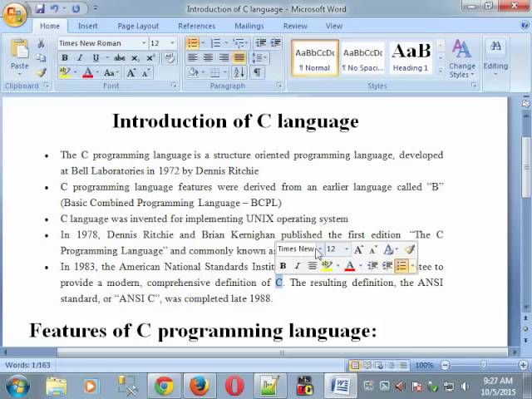Apply the Normal style
532x399 pixels.
pos(315,57)
